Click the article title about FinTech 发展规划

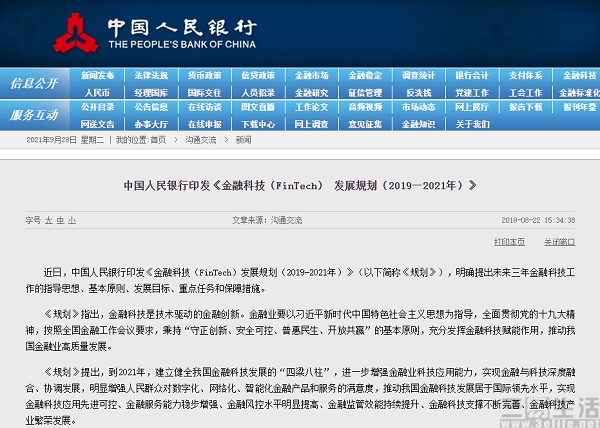coord(300,186)
